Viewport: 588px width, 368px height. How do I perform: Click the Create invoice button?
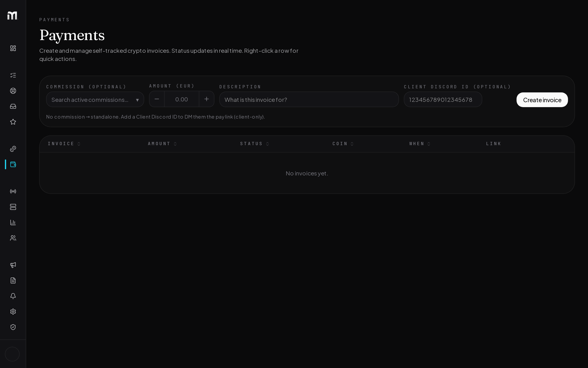click(542, 100)
